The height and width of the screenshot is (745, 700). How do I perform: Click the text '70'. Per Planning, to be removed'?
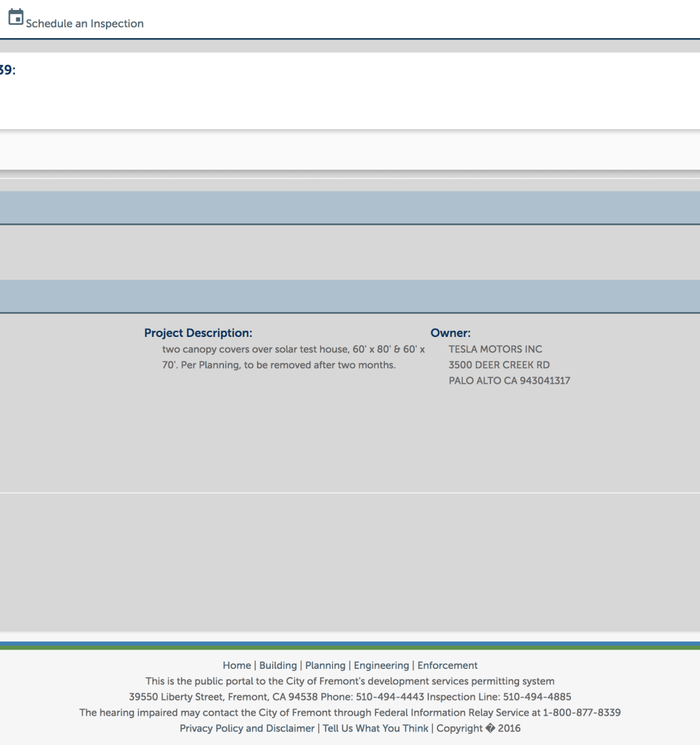[279, 365]
